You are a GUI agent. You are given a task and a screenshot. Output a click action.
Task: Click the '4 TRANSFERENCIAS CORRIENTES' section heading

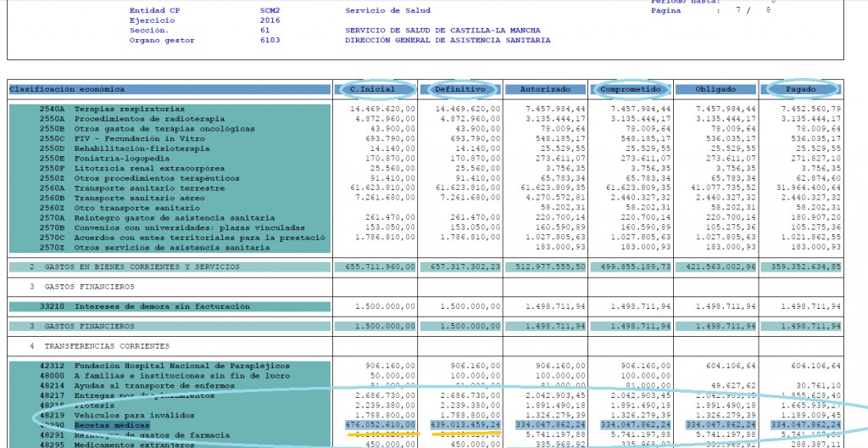(x=99, y=346)
